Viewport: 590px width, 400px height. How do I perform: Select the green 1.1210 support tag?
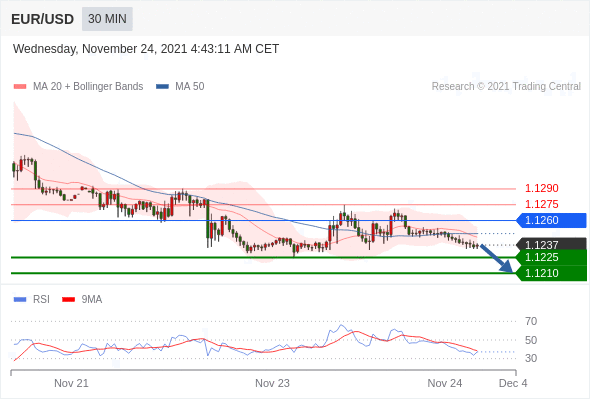[552, 273]
